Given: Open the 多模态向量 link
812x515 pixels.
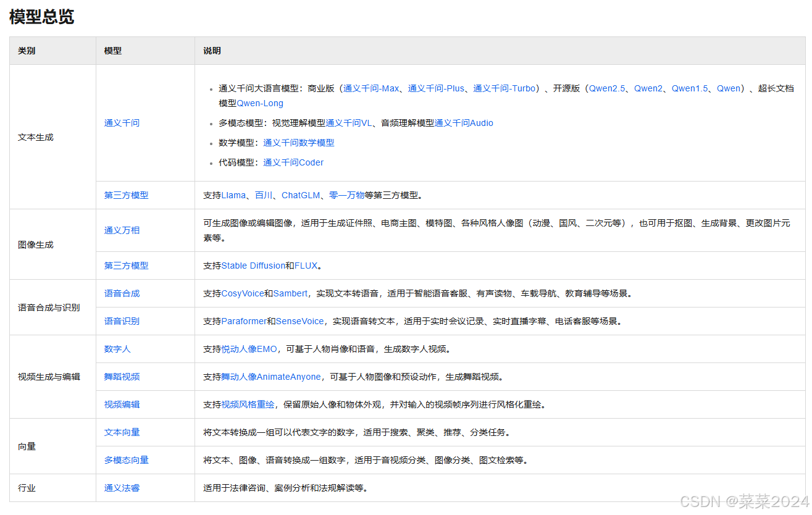Looking at the screenshot, I should click(126, 460).
